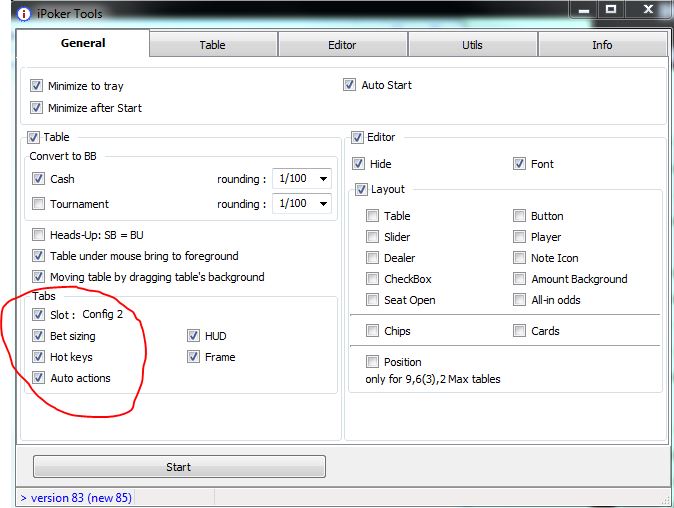
Task: Toggle the Frame checkbox
Action: click(193, 357)
